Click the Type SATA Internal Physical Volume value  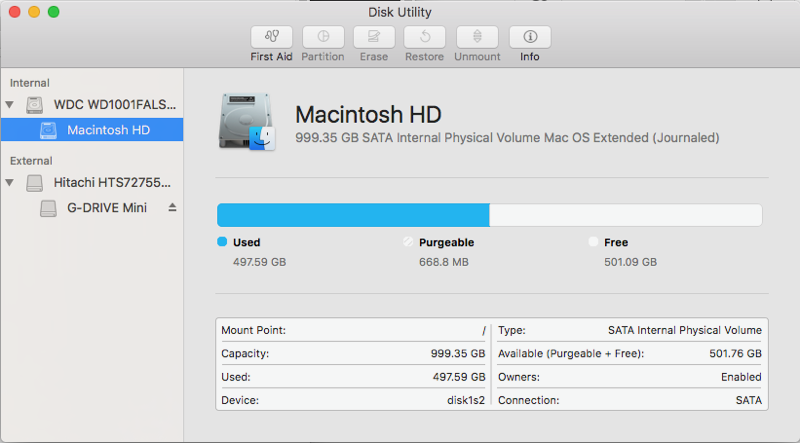pos(685,330)
